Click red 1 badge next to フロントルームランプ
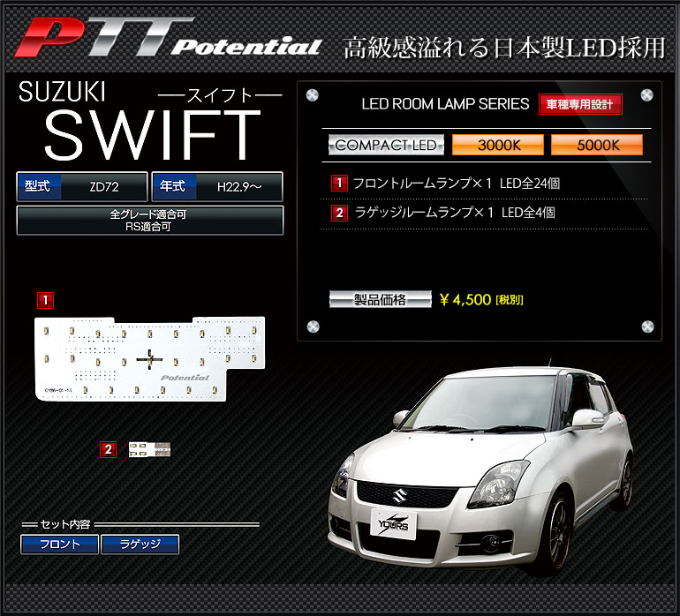 [338, 184]
